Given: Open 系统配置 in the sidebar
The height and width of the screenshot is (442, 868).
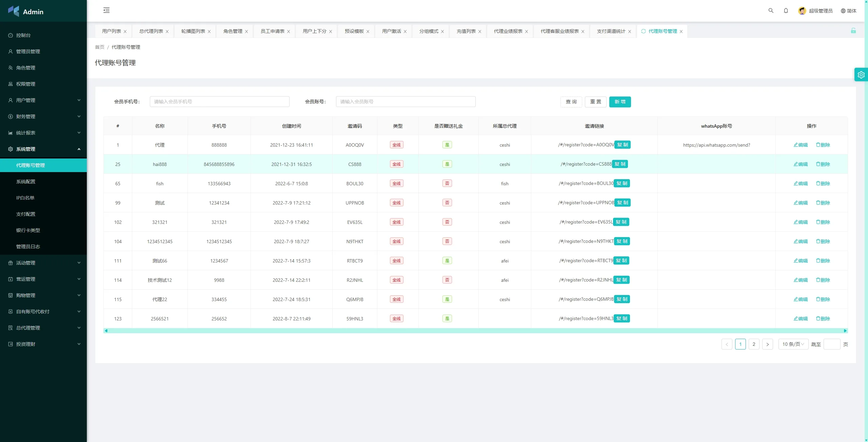Looking at the screenshot, I should 26,182.
